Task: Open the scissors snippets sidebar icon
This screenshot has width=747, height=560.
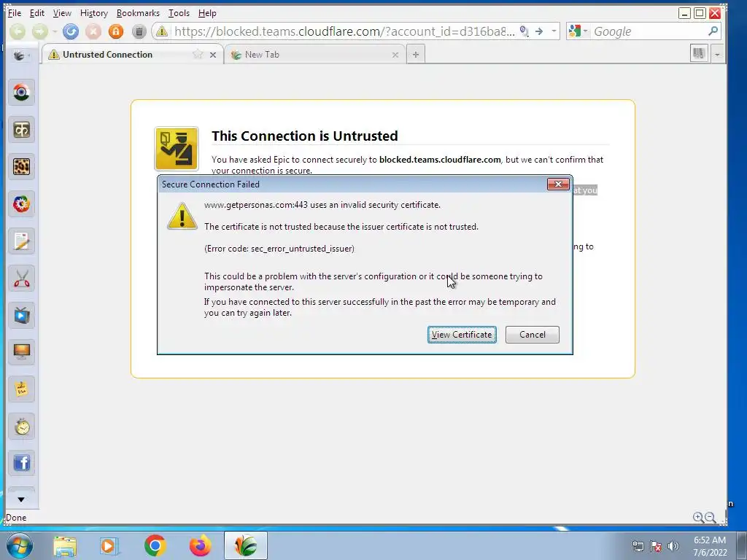Action: coord(21,278)
